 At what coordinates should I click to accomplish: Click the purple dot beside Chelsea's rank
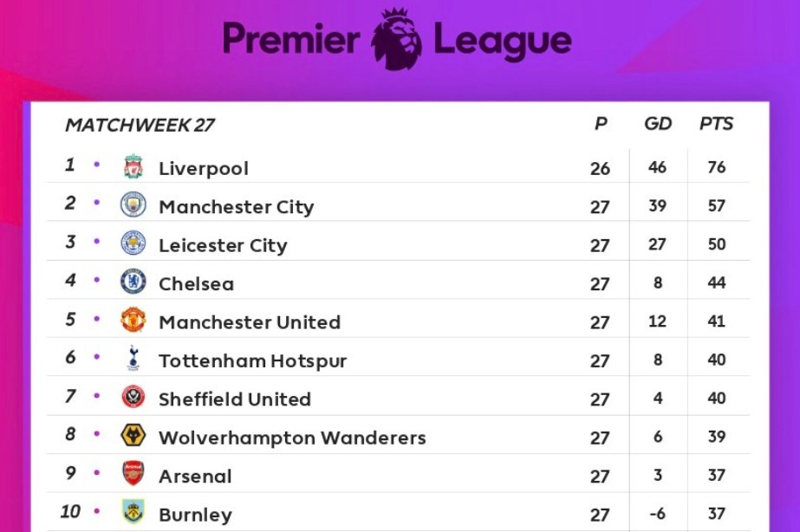click(97, 280)
